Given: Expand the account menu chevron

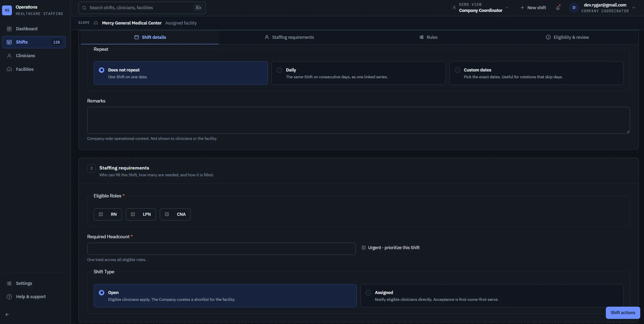Looking at the screenshot, I should [634, 8].
